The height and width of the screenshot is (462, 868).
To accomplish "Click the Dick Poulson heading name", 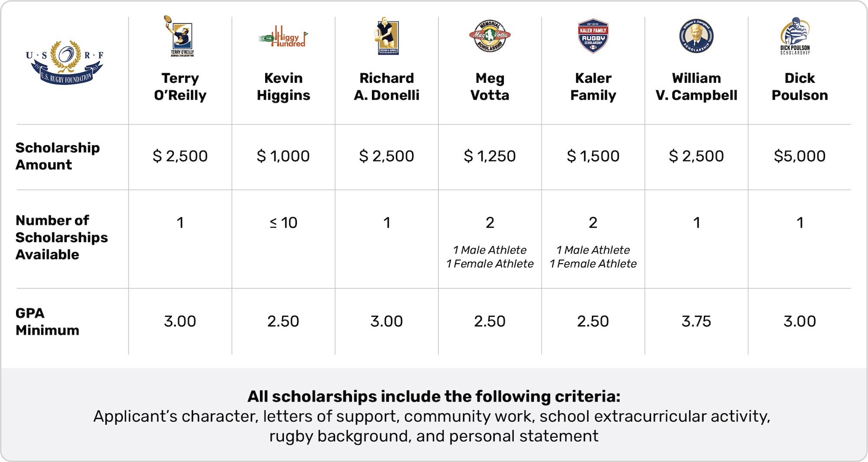I will [x=799, y=86].
